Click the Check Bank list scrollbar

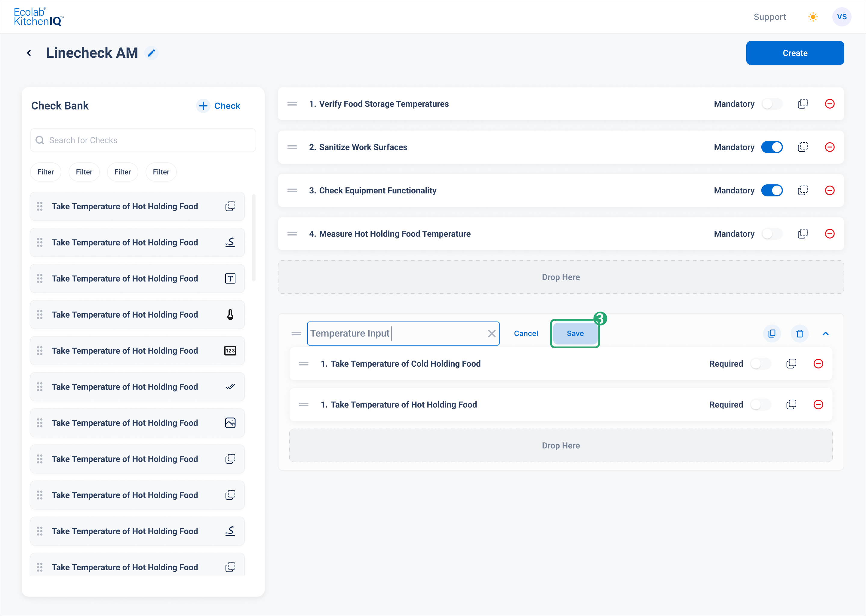coord(254,238)
